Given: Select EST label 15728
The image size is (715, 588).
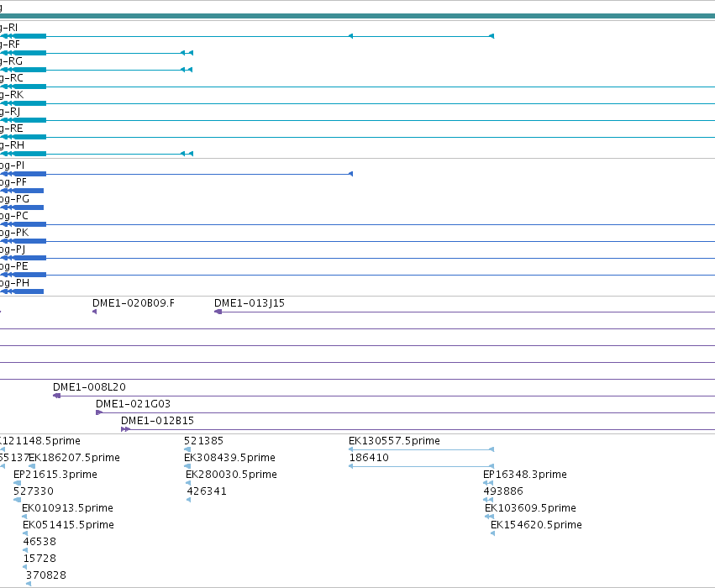Looking at the screenshot, I should coord(39,559).
